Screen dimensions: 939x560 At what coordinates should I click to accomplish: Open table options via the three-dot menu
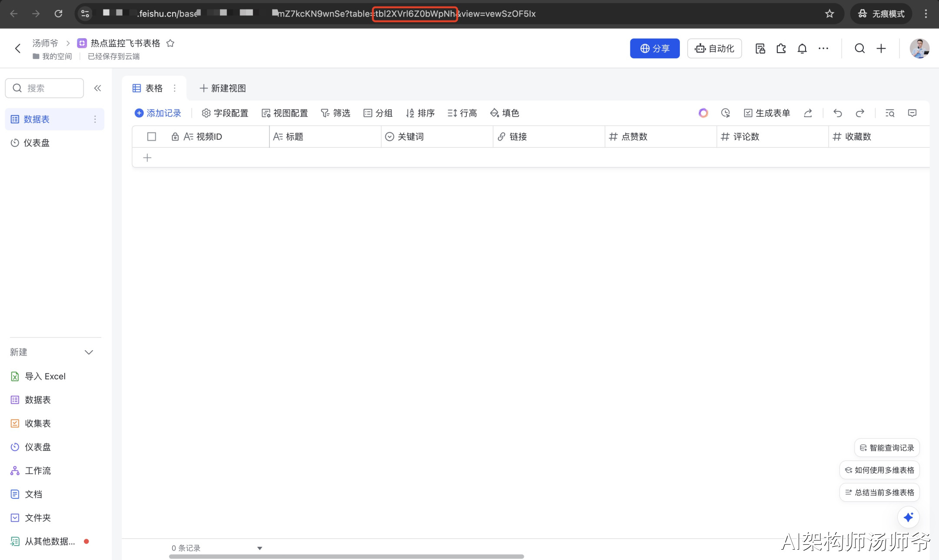coord(174,88)
